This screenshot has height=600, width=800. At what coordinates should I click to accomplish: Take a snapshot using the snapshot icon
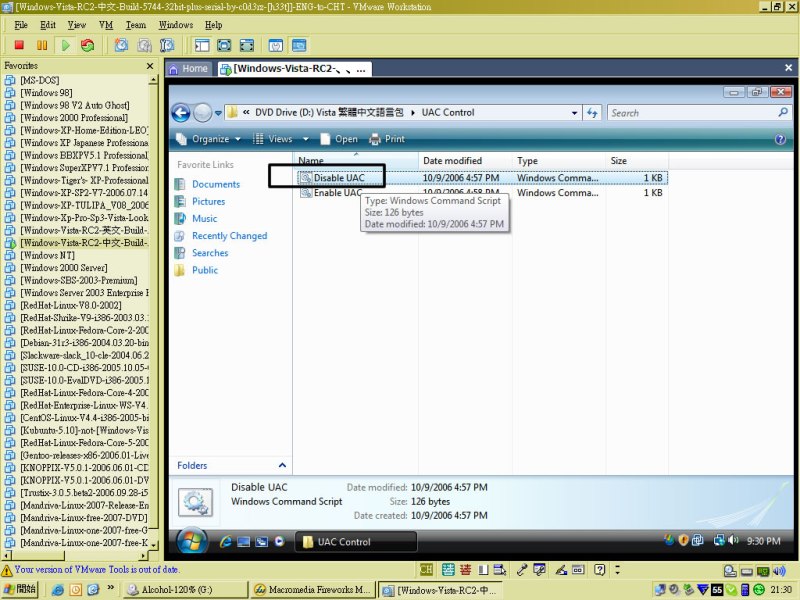(121, 45)
